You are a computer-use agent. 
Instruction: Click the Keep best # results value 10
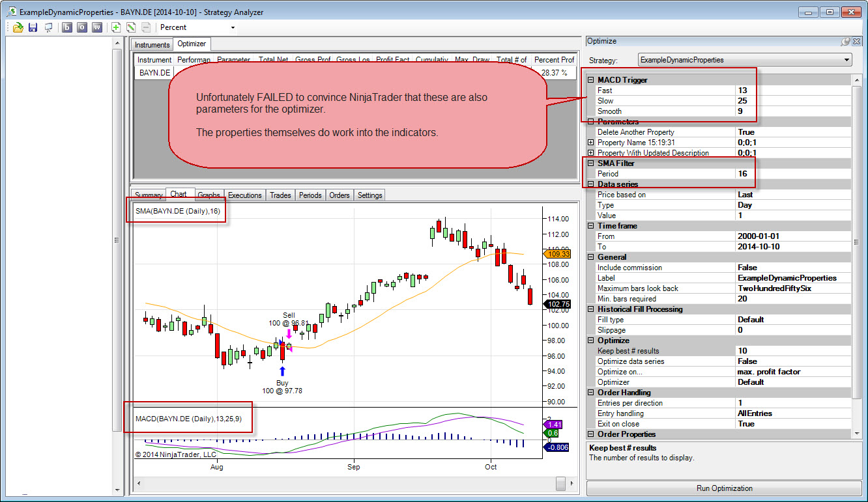point(794,351)
